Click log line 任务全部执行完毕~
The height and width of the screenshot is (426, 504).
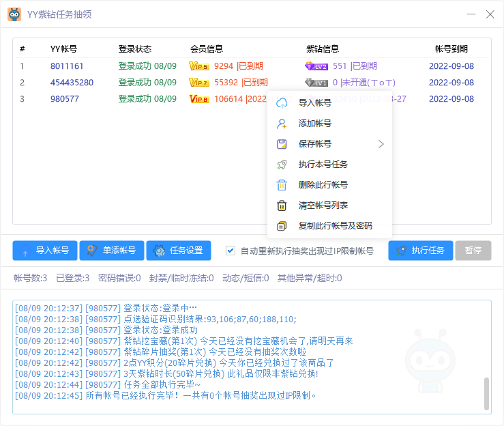click(108, 384)
